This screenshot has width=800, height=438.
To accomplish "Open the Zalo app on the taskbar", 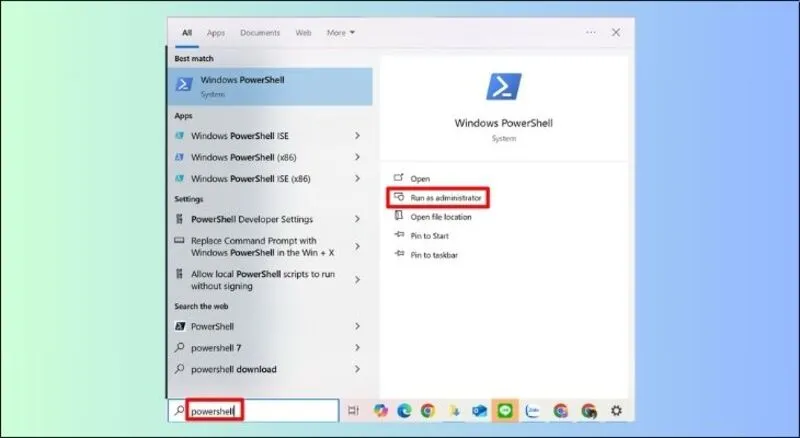I will (533, 410).
